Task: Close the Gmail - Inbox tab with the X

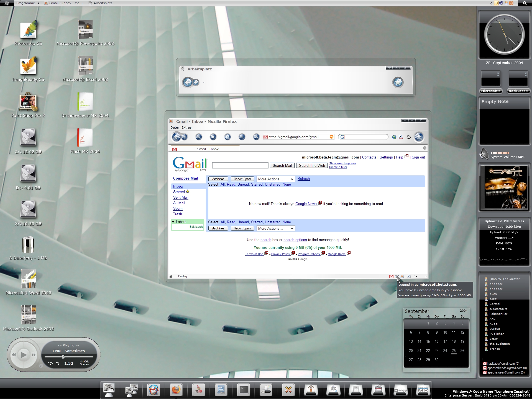Action: coord(424,148)
